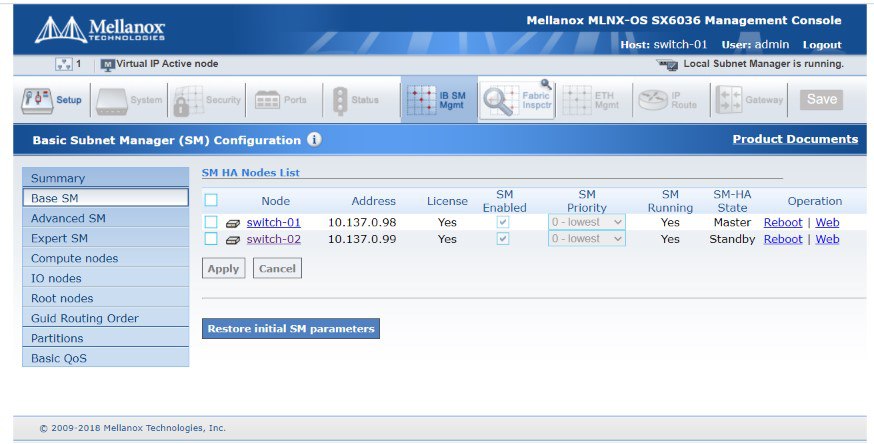Open Root nodes sidebar item
Viewport: 874px width, 444px height.
[x=105, y=298]
